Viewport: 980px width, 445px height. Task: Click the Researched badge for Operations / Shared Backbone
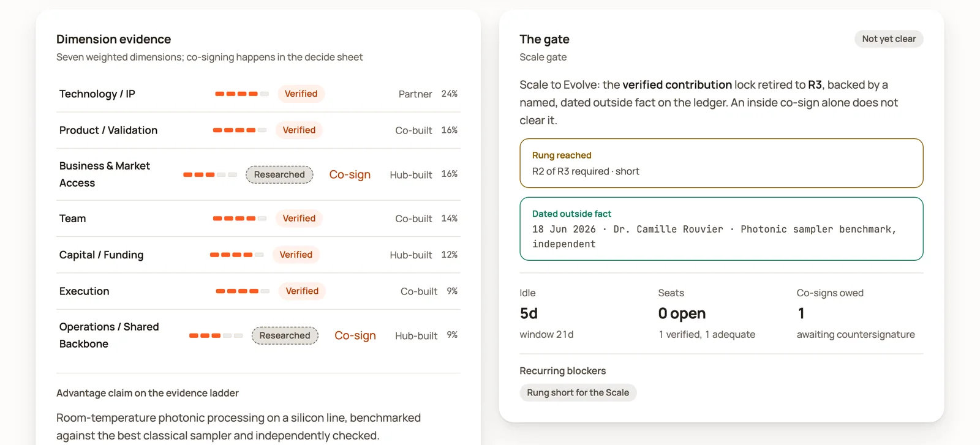coord(285,335)
